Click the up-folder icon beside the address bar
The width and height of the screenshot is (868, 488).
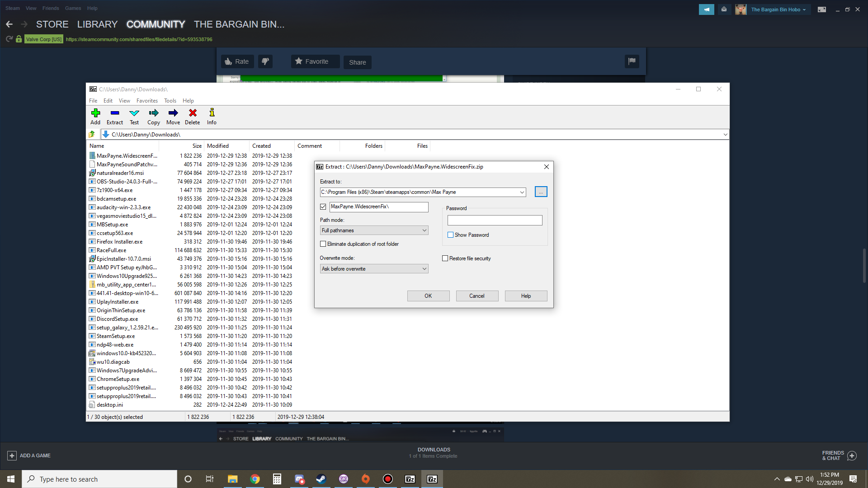click(x=92, y=134)
